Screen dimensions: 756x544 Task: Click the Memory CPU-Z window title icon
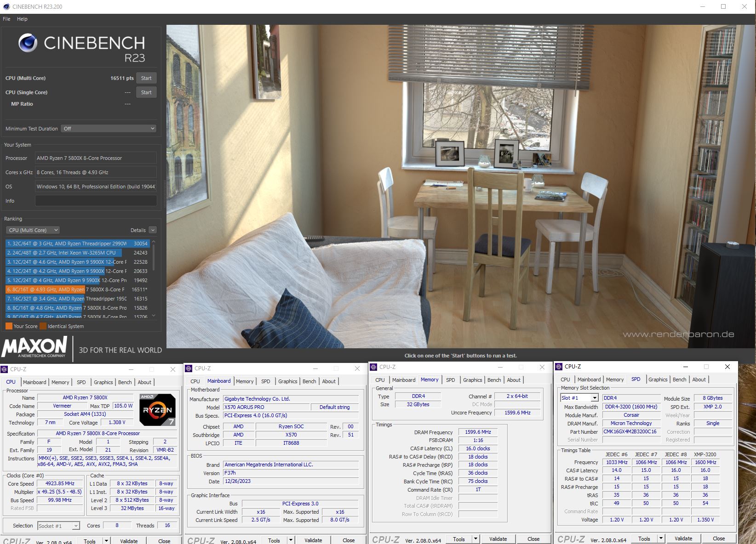pos(373,367)
